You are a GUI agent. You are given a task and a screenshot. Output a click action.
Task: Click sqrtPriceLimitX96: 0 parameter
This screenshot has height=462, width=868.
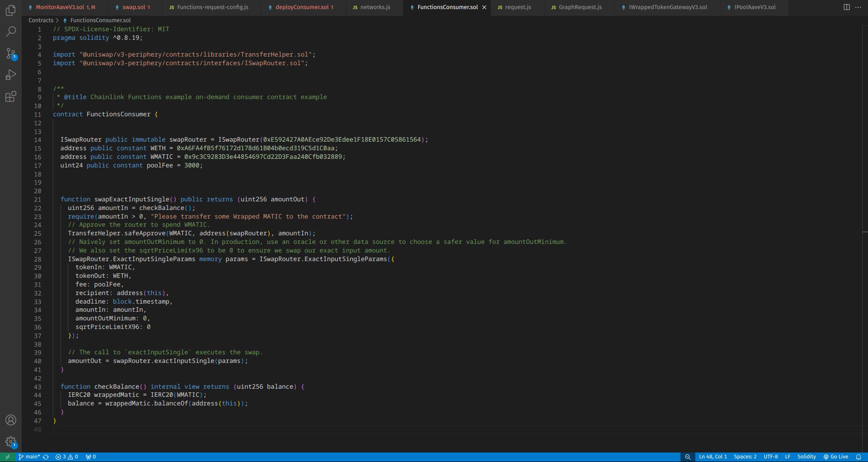point(113,327)
